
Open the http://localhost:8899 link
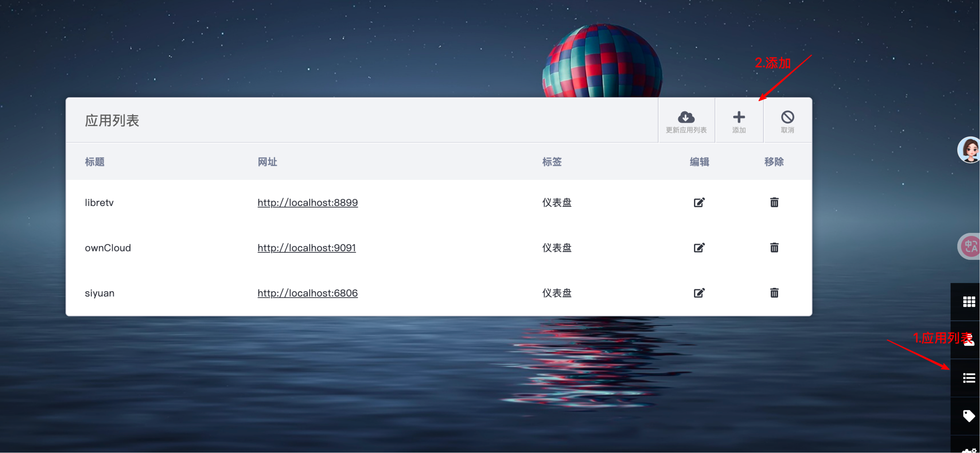click(x=307, y=202)
